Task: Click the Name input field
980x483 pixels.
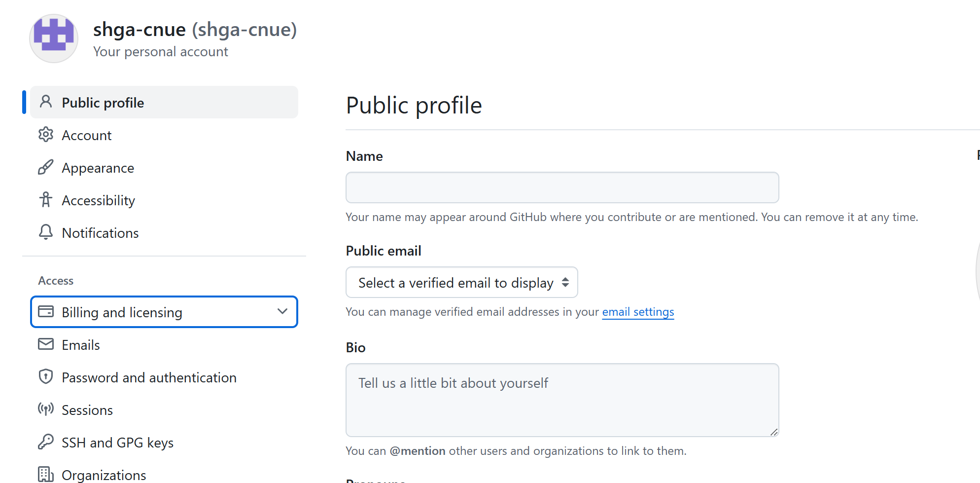Action: tap(562, 187)
